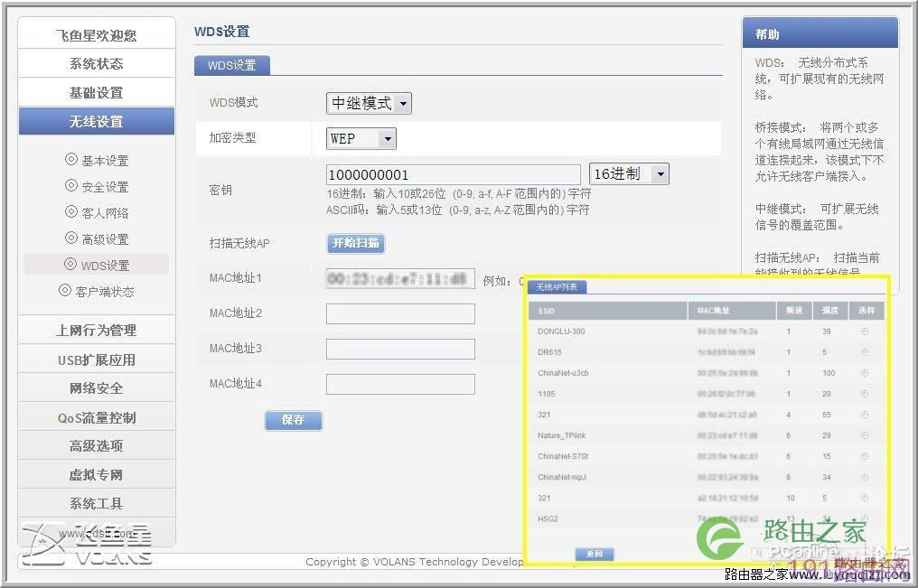Switch to the WDS设置 tab

232,65
